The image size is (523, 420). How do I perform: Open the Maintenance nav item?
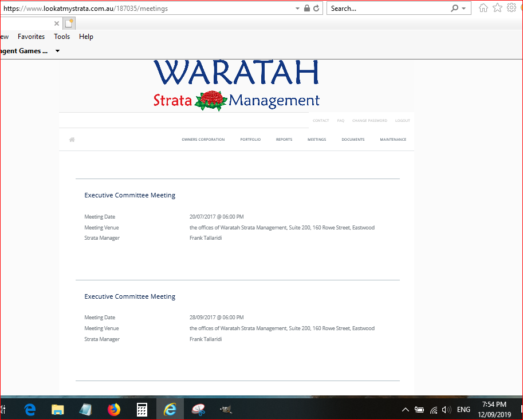[x=393, y=140]
